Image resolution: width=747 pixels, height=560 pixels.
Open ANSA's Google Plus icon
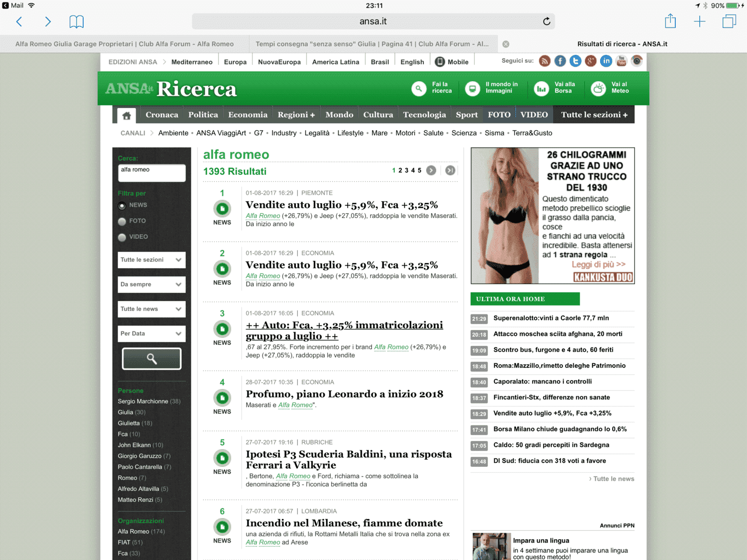point(591,61)
